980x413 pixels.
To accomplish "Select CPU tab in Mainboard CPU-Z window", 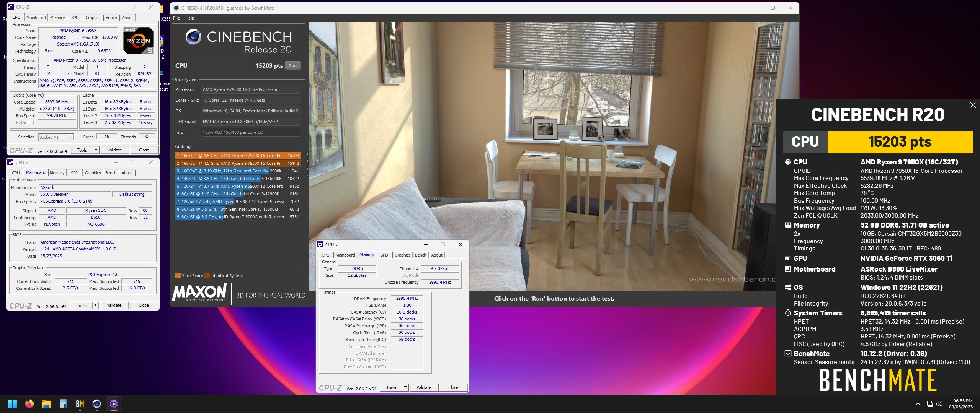I will (x=16, y=173).
